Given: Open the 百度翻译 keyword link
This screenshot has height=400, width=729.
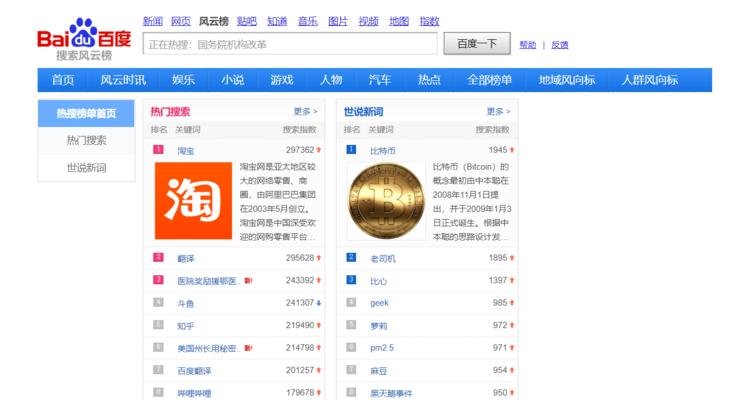Looking at the screenshot, I should (194, 371).
